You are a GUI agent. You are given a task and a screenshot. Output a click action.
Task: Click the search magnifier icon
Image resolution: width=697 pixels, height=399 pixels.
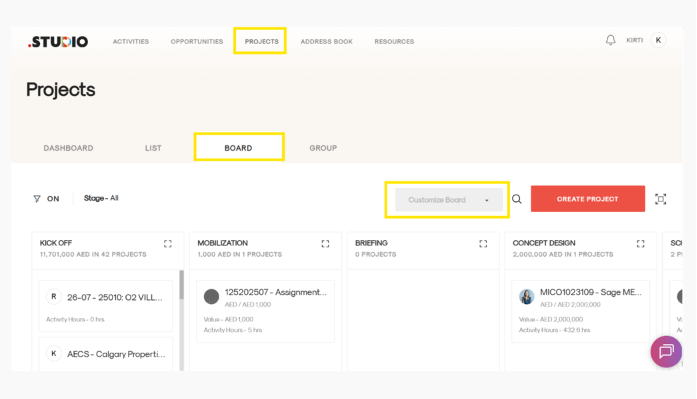click(517, 199)
